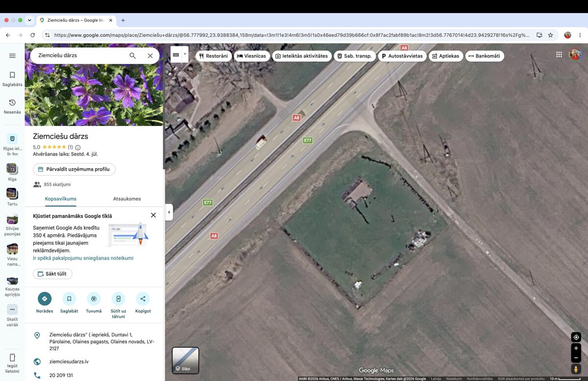Image resolution: width=588 pixels, height=381 pixels.
Task: Click the Tuvumā nearby icon
Action: (94, 299)
